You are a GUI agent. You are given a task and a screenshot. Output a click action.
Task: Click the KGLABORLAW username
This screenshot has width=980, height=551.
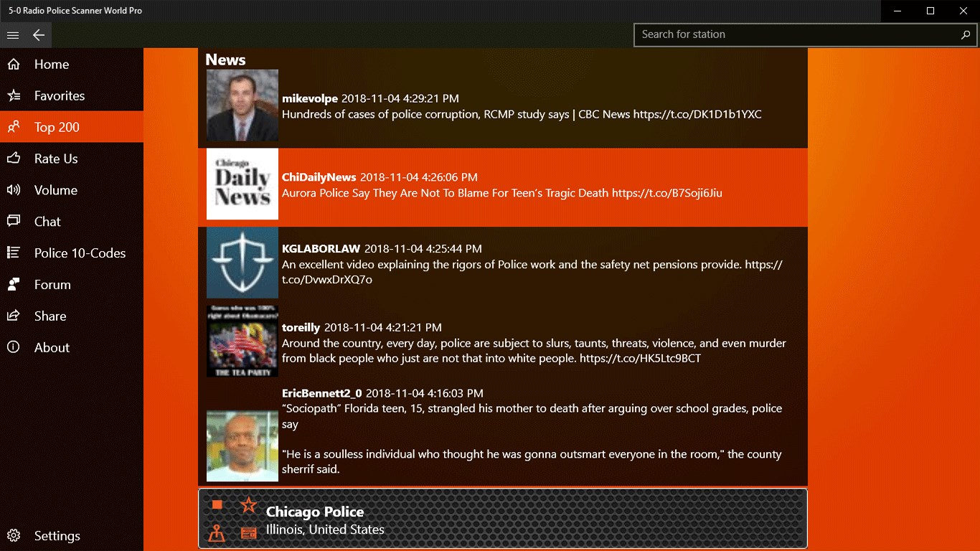(x=321, y=249)
